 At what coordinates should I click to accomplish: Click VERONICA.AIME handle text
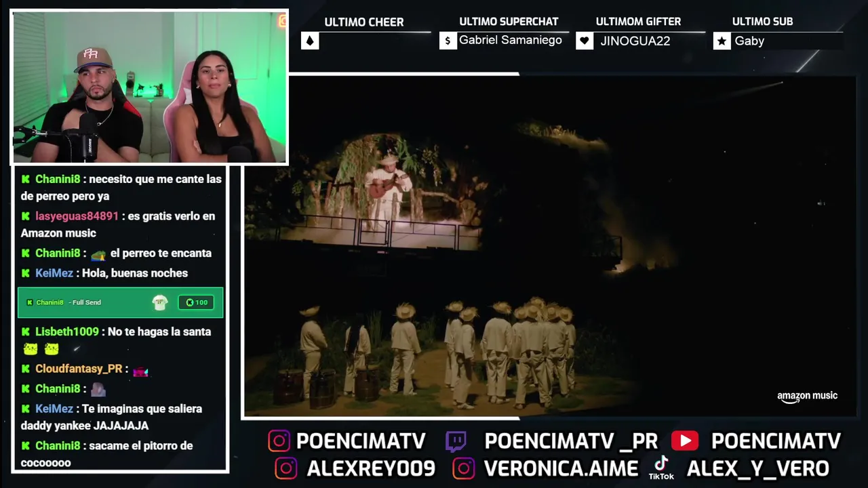pyautogui.click(x=561, y=468)
